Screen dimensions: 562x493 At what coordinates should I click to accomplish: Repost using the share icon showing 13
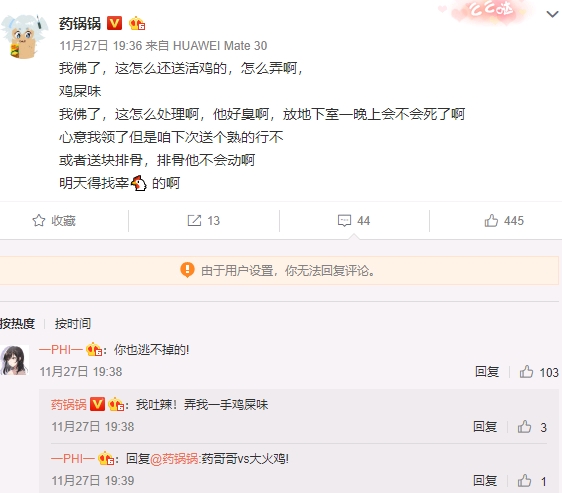(x=204, y=221)
